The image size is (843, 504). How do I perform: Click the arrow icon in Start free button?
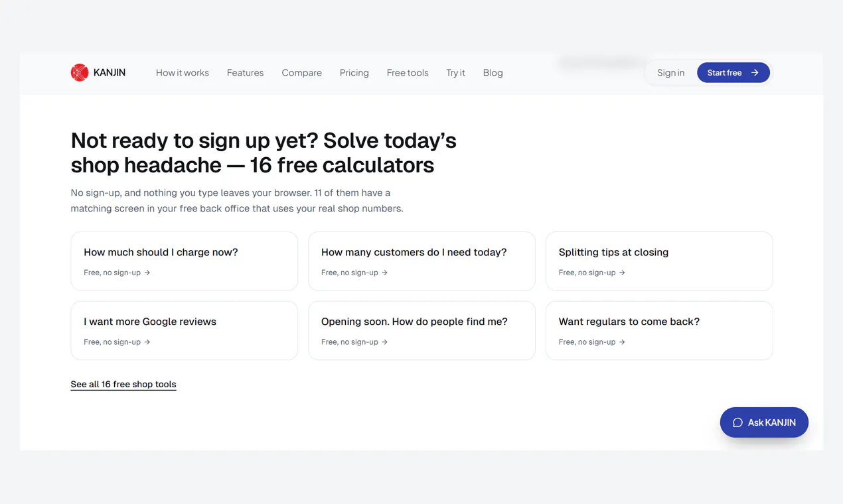click(755, 73)
